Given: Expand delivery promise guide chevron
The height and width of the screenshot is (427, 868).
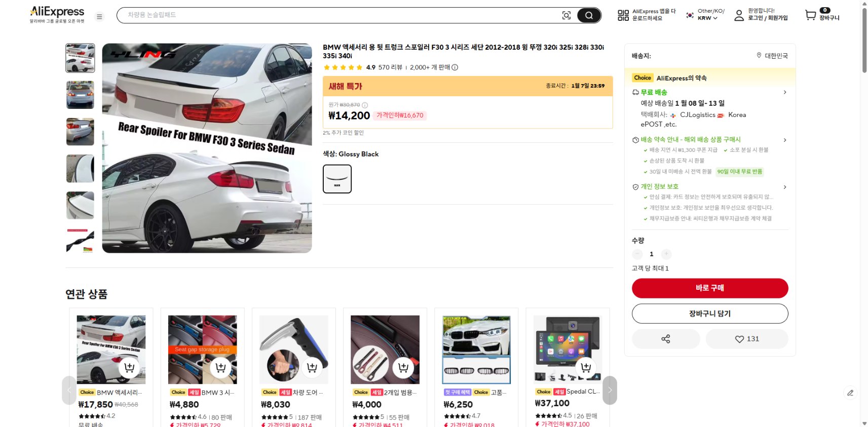Looking at the screenshot, I should 785,140.
